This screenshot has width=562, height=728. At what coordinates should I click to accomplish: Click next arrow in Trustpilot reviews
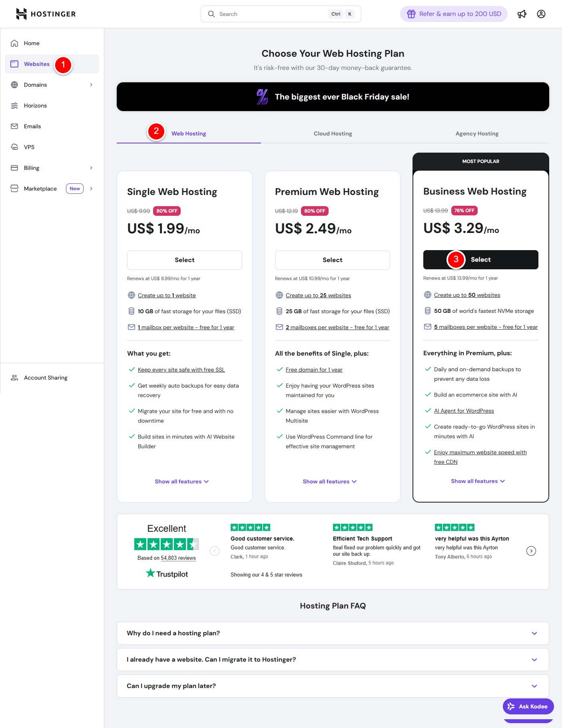point(531,551)
